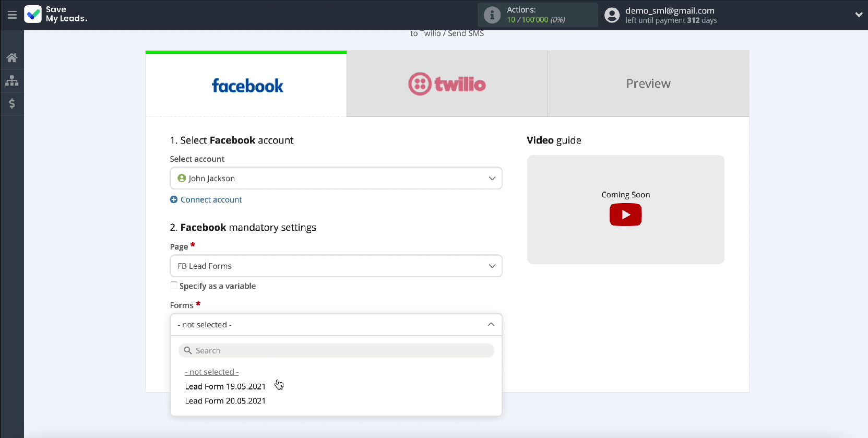Click the John Jackson user icon
Viewport: 868px width, 438px height.
coord(182,178)
